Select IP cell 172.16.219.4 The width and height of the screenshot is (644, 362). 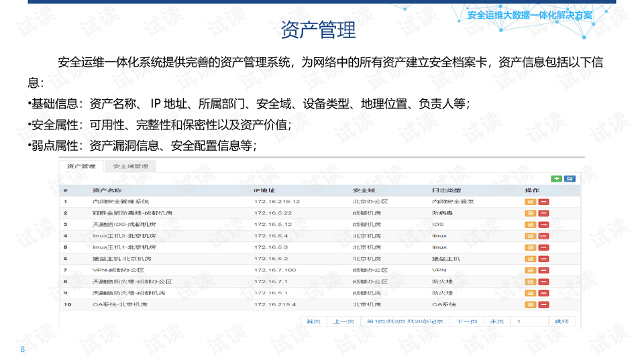pyautogui.click(x=275, y=304)
